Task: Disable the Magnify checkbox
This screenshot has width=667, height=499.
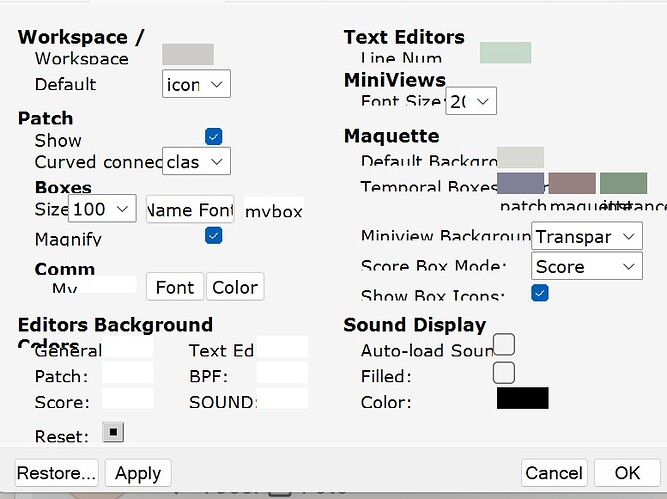Action: point(213,236)
